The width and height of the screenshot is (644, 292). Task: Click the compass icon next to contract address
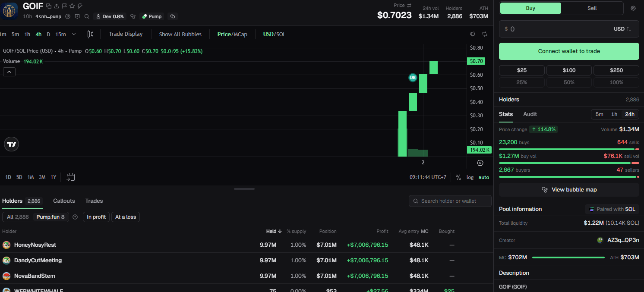point(68,16)
